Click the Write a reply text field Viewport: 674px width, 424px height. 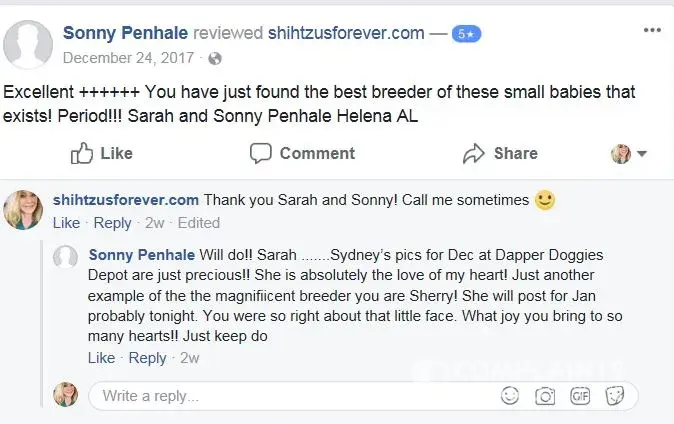coord(290,396)
